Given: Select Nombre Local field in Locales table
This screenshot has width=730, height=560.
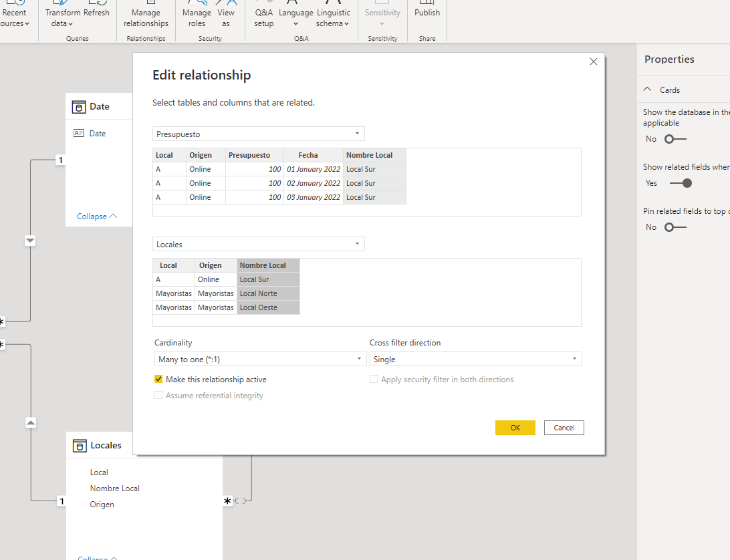Looking at the screenshot, I should point(114,488).
